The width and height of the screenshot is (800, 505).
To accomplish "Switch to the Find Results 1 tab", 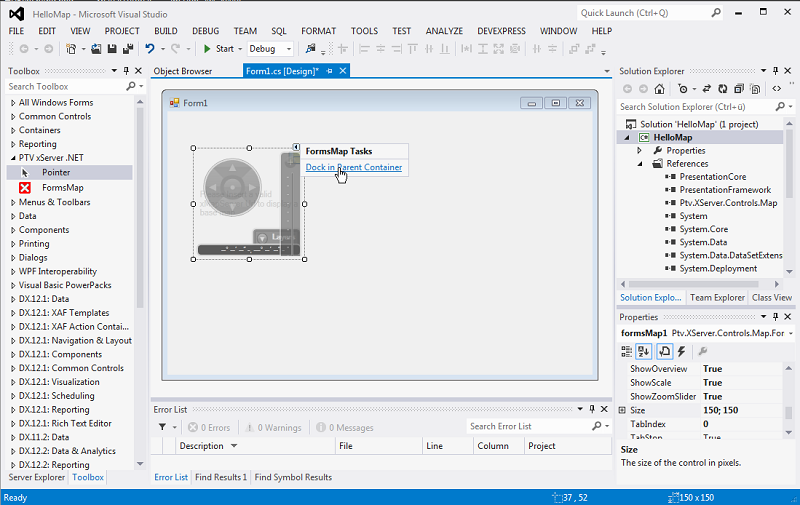I will pos(221,477).
